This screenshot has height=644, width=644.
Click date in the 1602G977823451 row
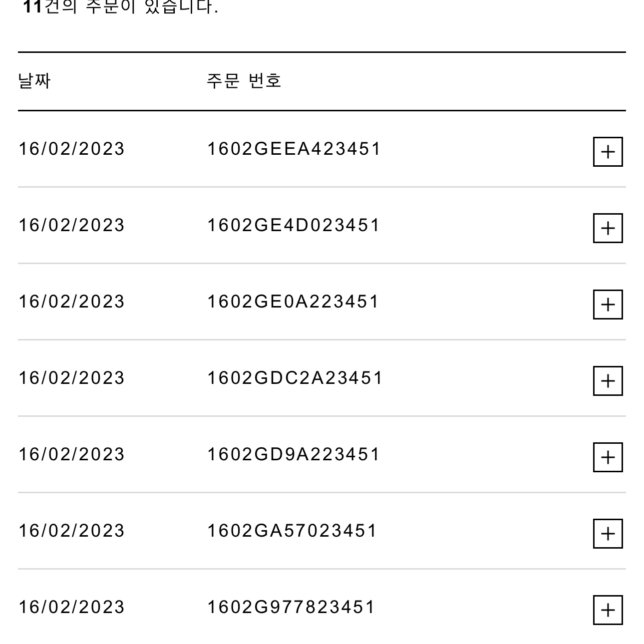[x=71, y=607]
